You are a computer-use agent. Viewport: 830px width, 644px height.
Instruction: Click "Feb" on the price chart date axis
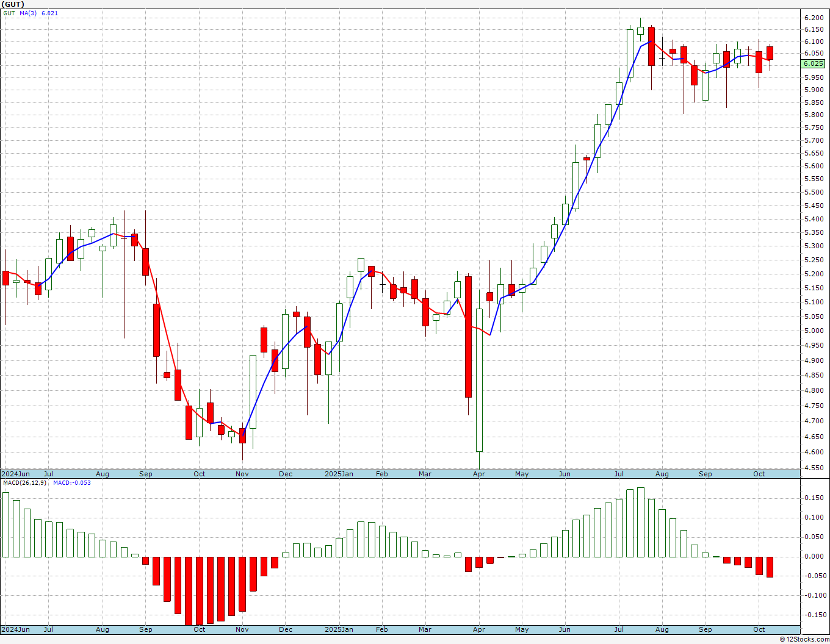[x=382, y=474]
